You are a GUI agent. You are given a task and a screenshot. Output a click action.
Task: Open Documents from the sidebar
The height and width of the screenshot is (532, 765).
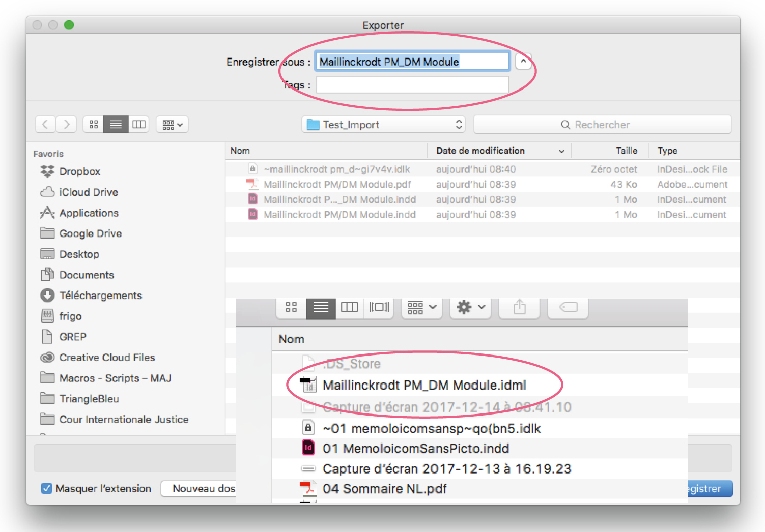point(77,275)
